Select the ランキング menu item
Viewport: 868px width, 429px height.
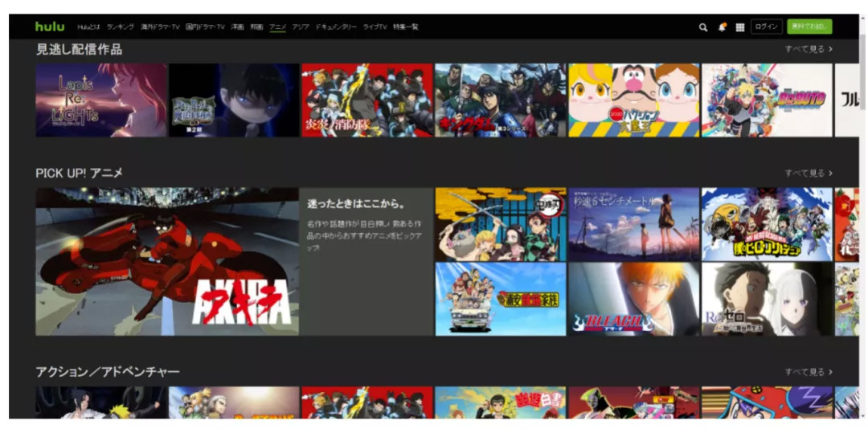[121, 27]
